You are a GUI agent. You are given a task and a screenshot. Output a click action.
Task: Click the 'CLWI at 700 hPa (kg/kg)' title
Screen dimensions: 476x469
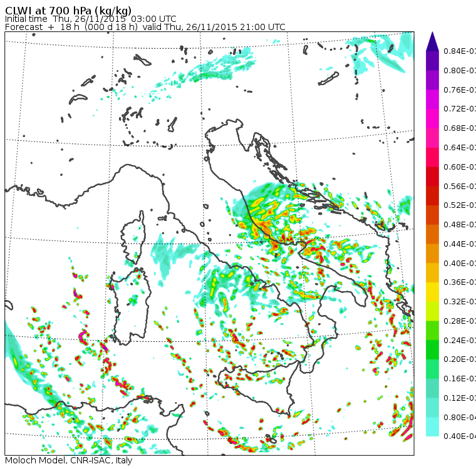point(68,11)
